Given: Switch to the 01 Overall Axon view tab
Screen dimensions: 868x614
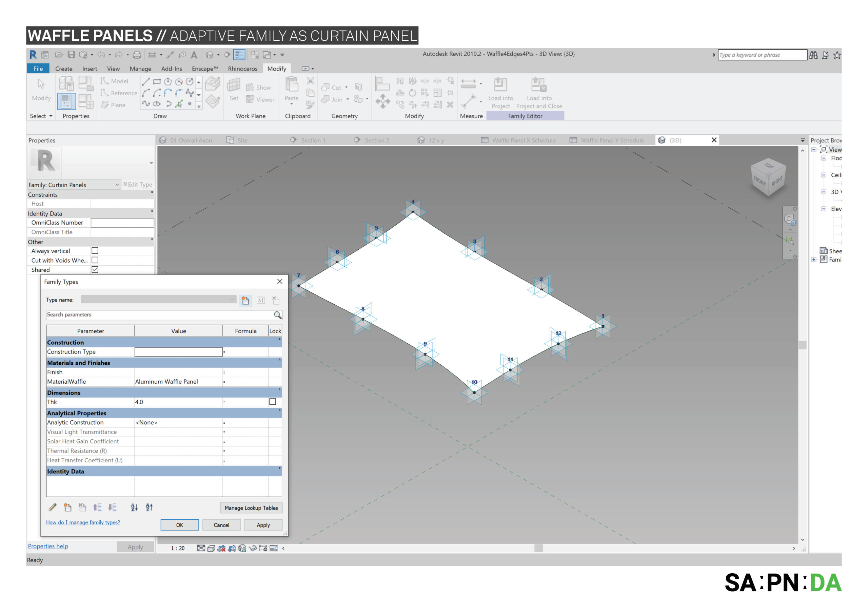Looking at the screenshot, I should pyautogui.click(x=185, y=140).
